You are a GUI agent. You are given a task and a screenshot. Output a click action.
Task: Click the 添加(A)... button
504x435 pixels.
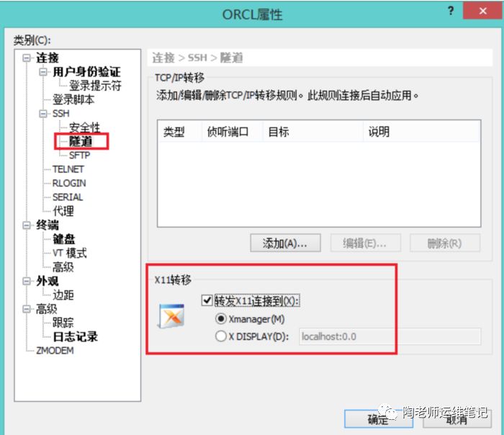tap(285, 243)
